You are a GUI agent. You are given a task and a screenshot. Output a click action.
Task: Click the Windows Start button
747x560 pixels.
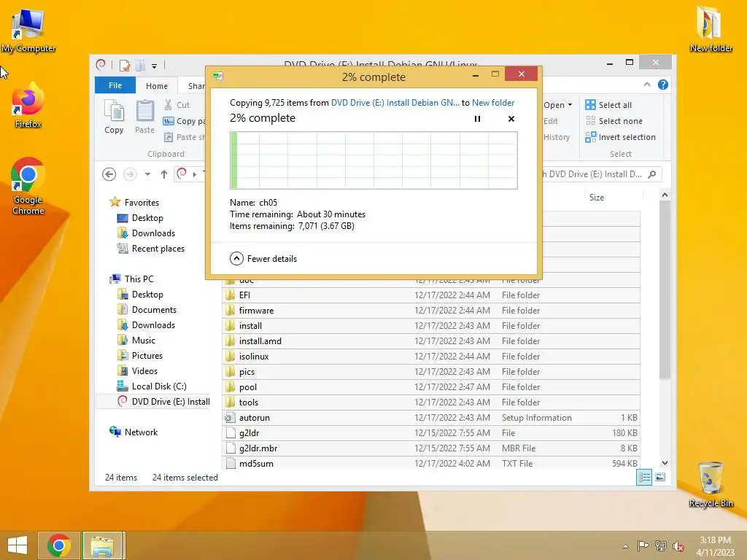[18, 545]
